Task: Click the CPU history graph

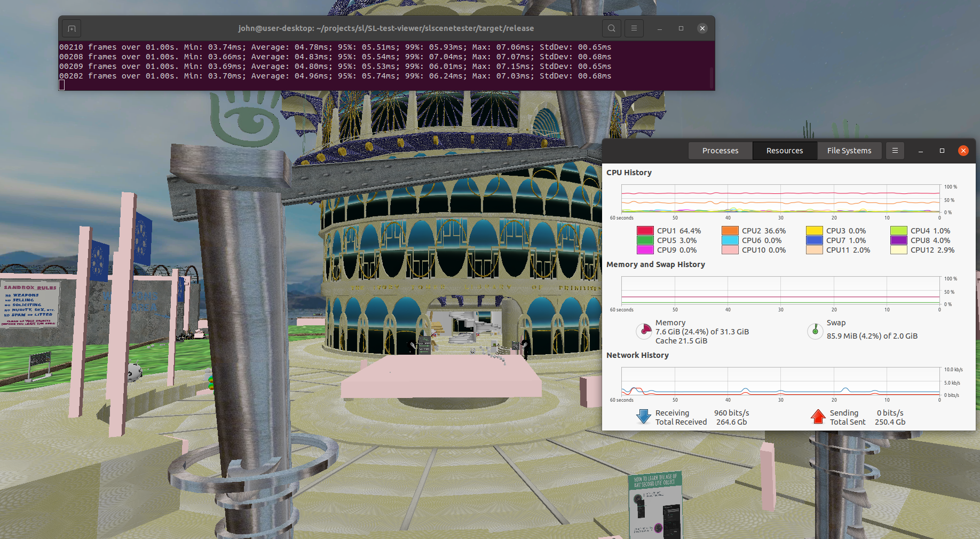Action: [780, 199]
